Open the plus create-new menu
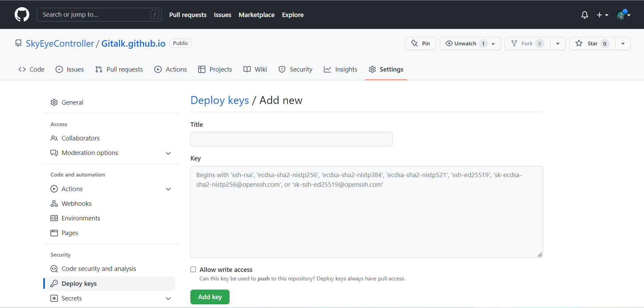 [602, 15]
